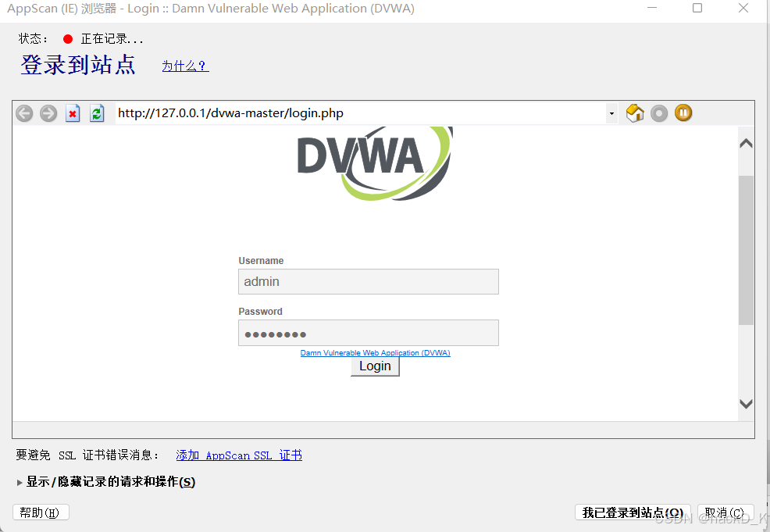
Task: Expand 显示/隐藏记录的请求和操作 section
Action: [106, 482]
